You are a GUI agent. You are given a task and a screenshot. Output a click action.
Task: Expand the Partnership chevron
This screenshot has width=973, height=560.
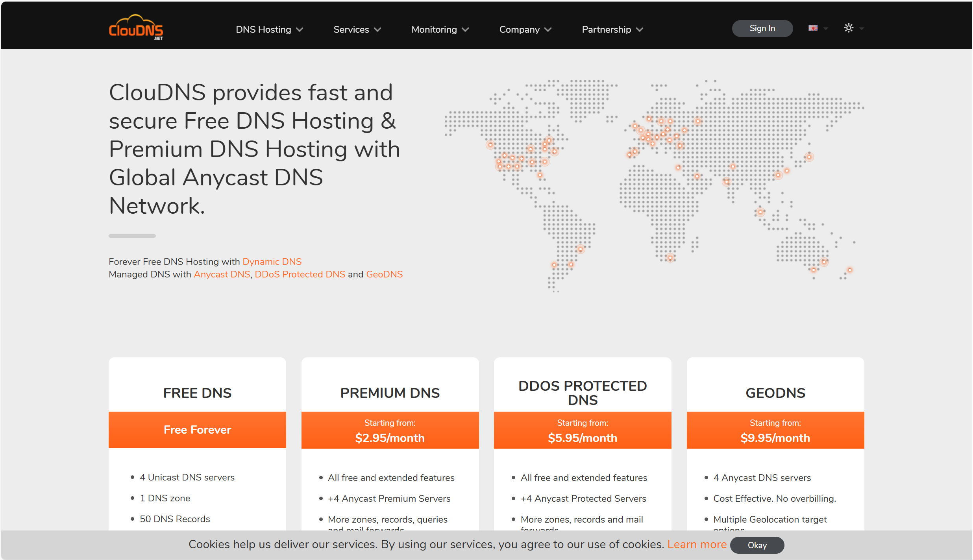640,30
